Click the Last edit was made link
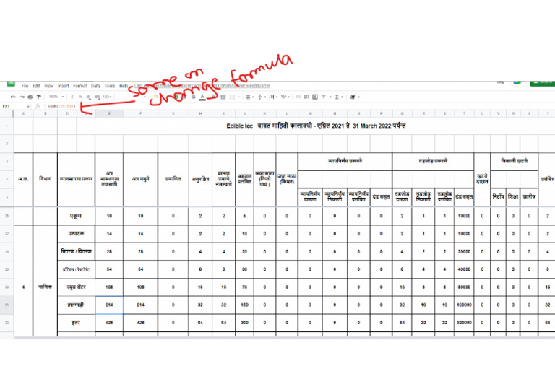 tap(202, 86)
